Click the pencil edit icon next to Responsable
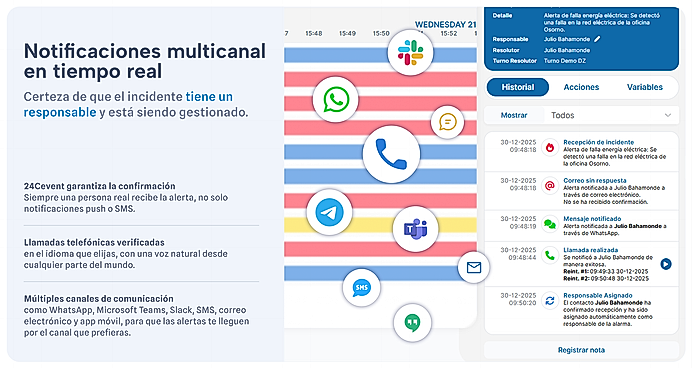Screen dimensions: 692x368 597,39
